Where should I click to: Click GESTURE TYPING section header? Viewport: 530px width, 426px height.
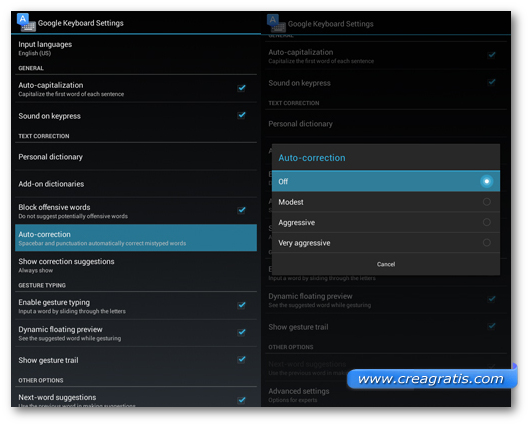[42, 285]
